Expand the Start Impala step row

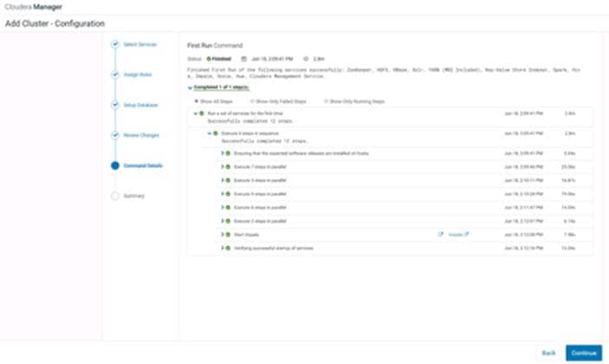(x=223, y=234)
